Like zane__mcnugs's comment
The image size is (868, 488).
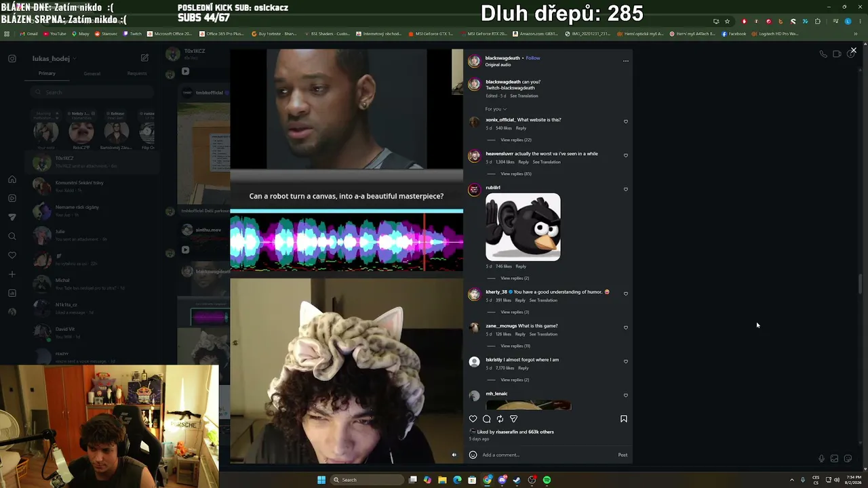626,328
